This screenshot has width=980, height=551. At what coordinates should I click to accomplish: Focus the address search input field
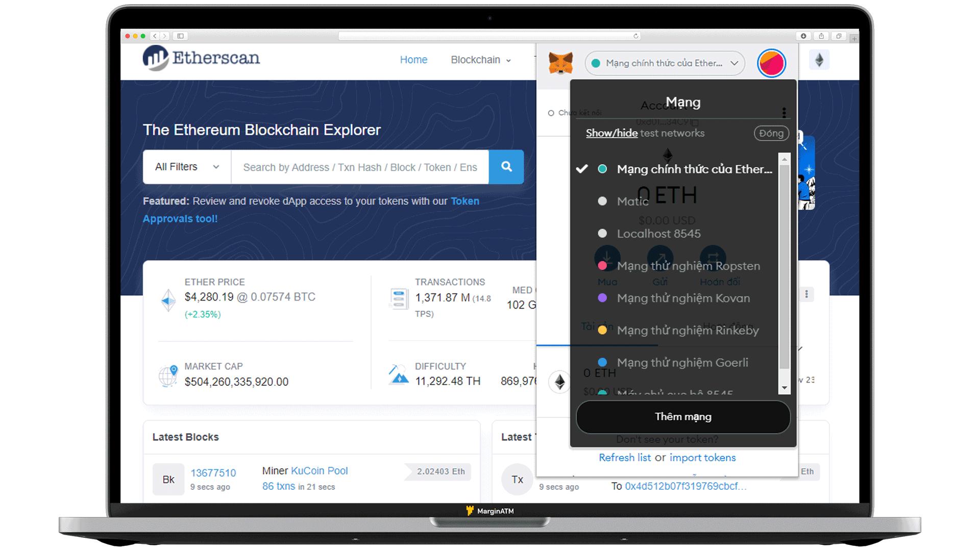[x=360, y=167]
